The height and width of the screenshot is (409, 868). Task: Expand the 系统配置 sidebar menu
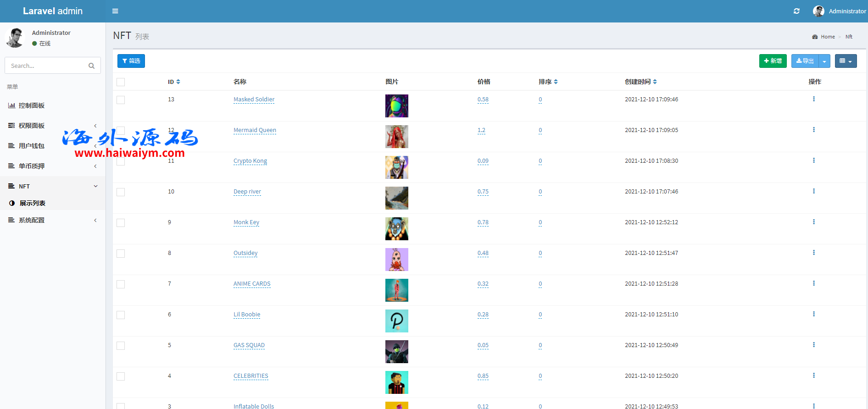52,220
